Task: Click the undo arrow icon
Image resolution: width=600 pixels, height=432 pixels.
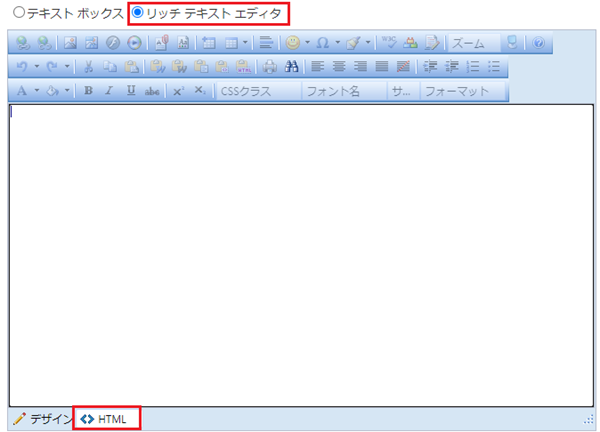Action: tap(22, 67)
